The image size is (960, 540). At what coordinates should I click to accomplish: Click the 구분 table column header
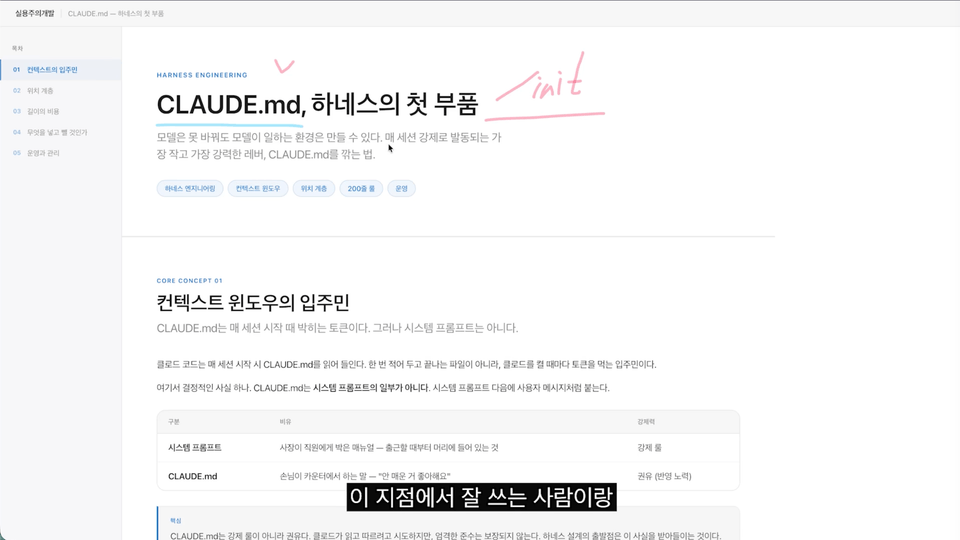174,422
